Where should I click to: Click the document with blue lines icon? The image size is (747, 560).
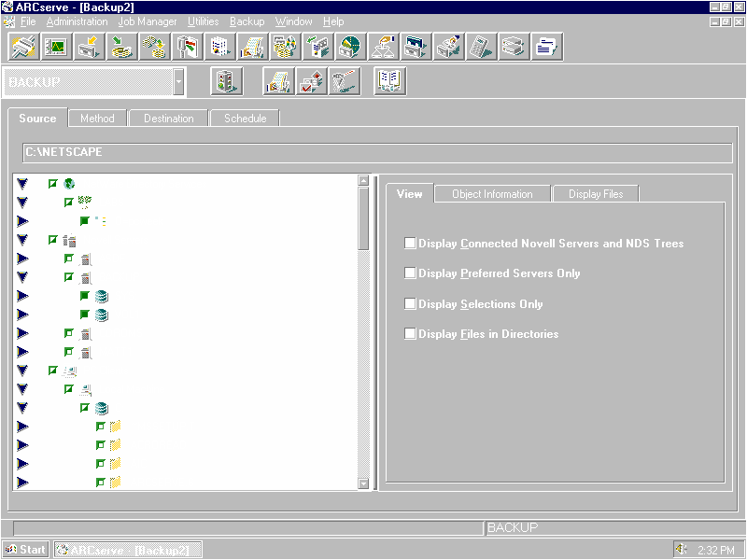pyautogui.click(x=547, y=47)
